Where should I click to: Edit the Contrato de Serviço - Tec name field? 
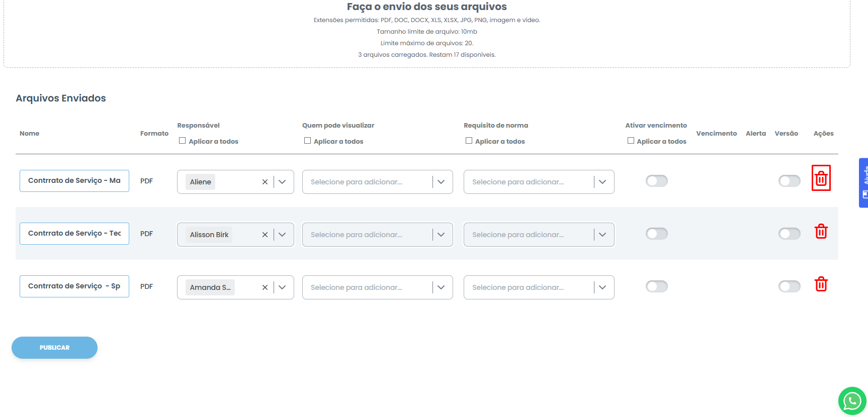(x=74, y=234)
